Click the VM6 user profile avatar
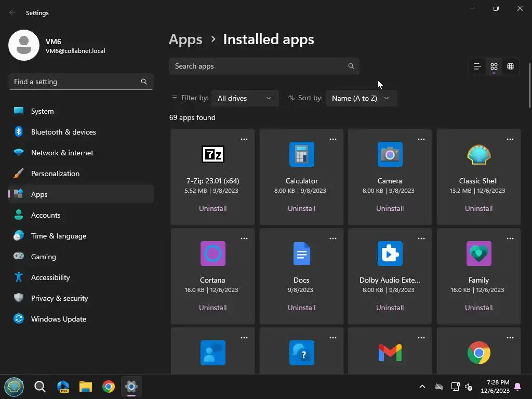Viewport: 532px width, 399px height. point(24,45)
